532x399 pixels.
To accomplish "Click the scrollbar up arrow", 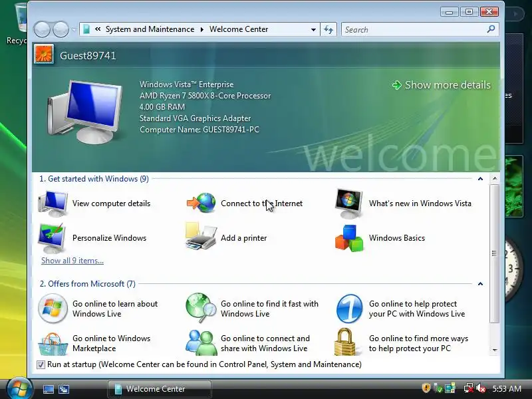I will [x=495, y=178].
